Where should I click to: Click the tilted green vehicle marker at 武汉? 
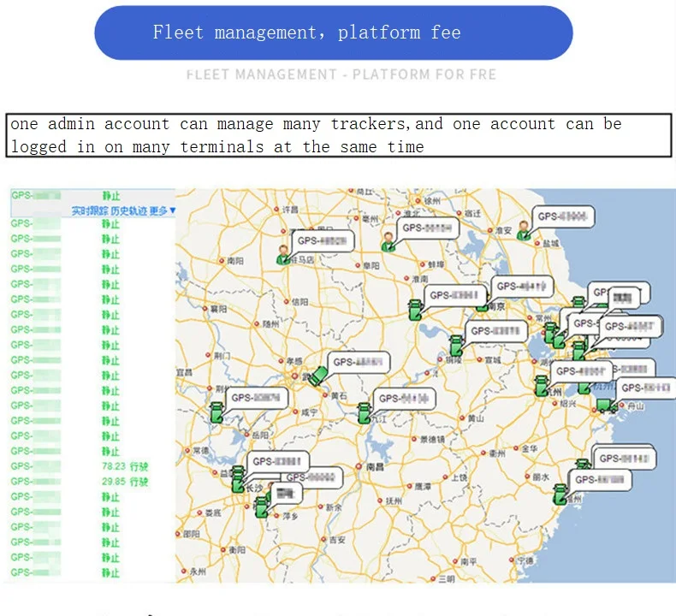point(318,376)
